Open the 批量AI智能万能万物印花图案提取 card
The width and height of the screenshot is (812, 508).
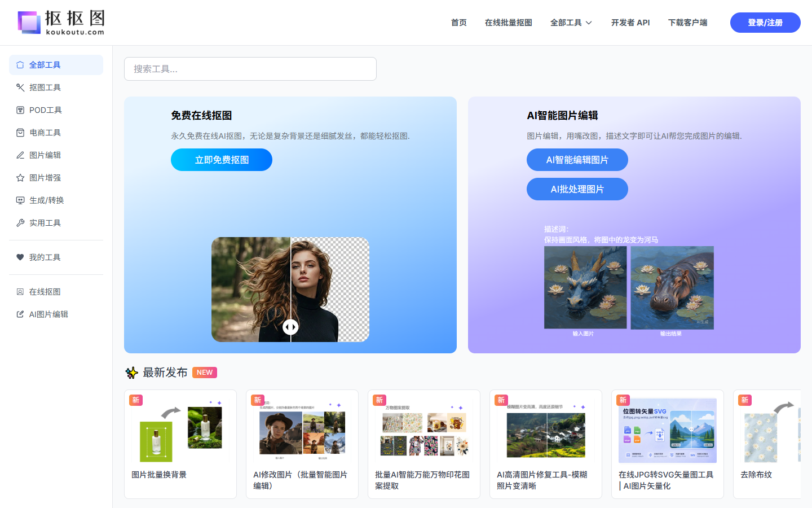[x=424, y=444]
